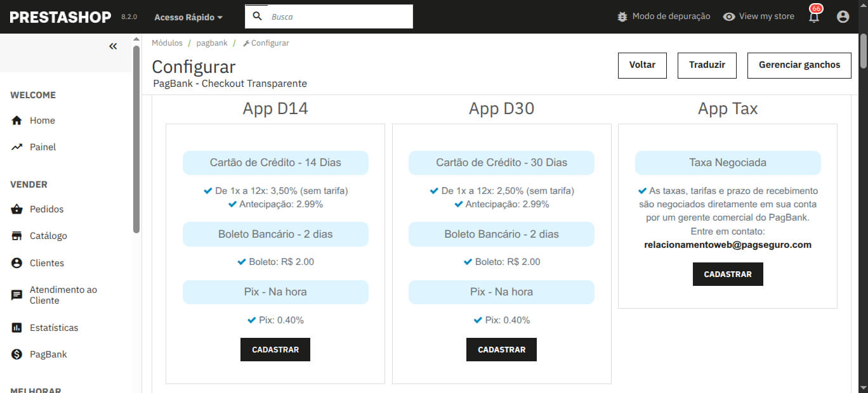Screen dimensions: 868x393
Task: Click the Home house icon in sidebar
Action: coord(17,120)
